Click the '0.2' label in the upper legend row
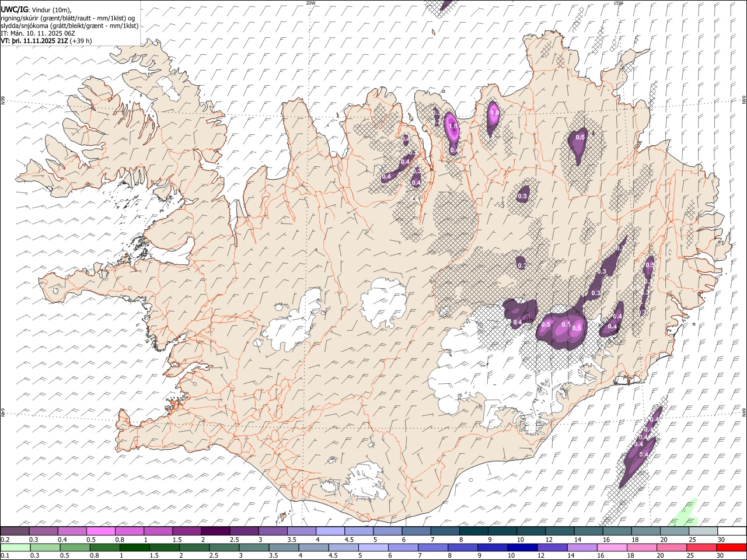The image size is (747, 560). [x=5, y=540]
